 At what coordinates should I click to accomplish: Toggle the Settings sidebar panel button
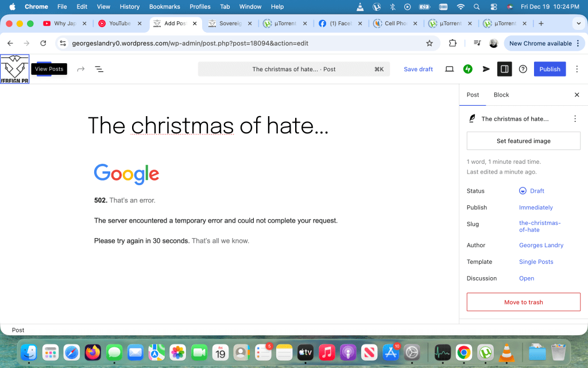coord(504,69)
